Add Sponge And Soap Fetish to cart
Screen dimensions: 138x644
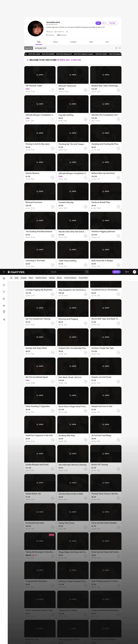pos(52,352)
